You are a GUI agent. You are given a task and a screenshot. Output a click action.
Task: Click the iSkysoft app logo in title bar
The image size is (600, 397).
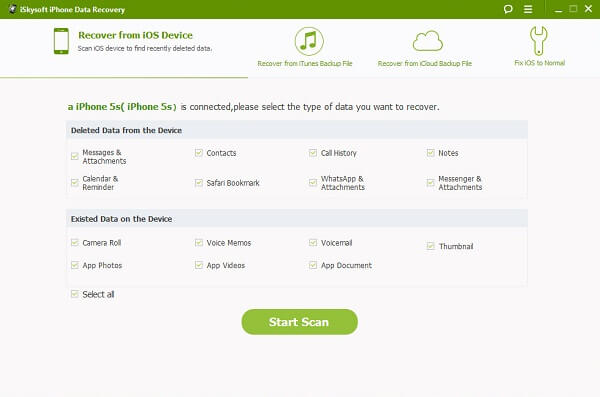(x=12, y=9)
